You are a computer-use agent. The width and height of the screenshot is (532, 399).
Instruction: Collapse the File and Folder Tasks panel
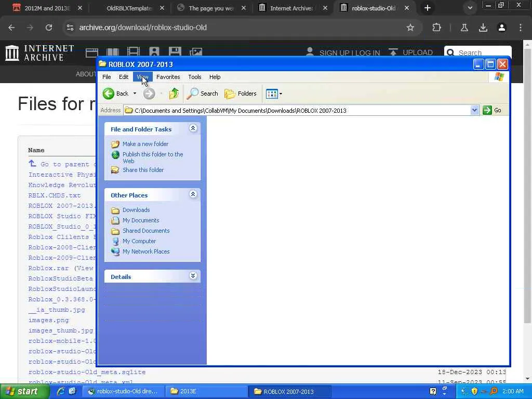coord(193,128)
